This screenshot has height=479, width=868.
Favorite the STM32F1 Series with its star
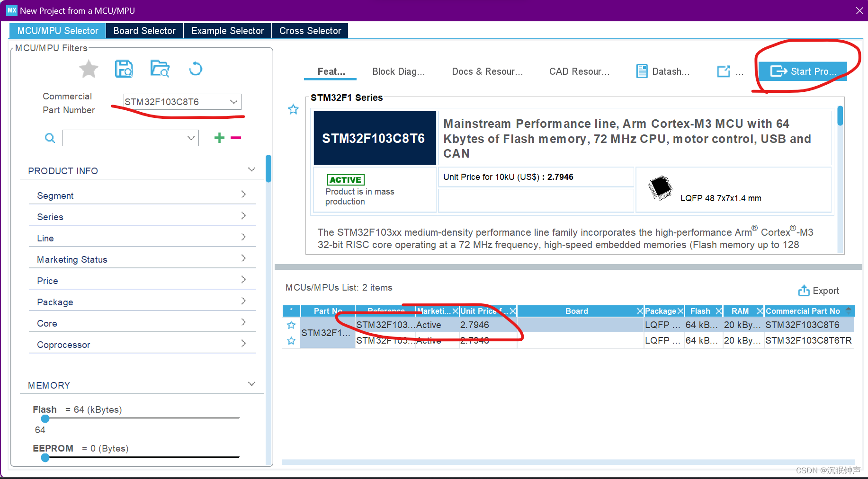[294, 109]
